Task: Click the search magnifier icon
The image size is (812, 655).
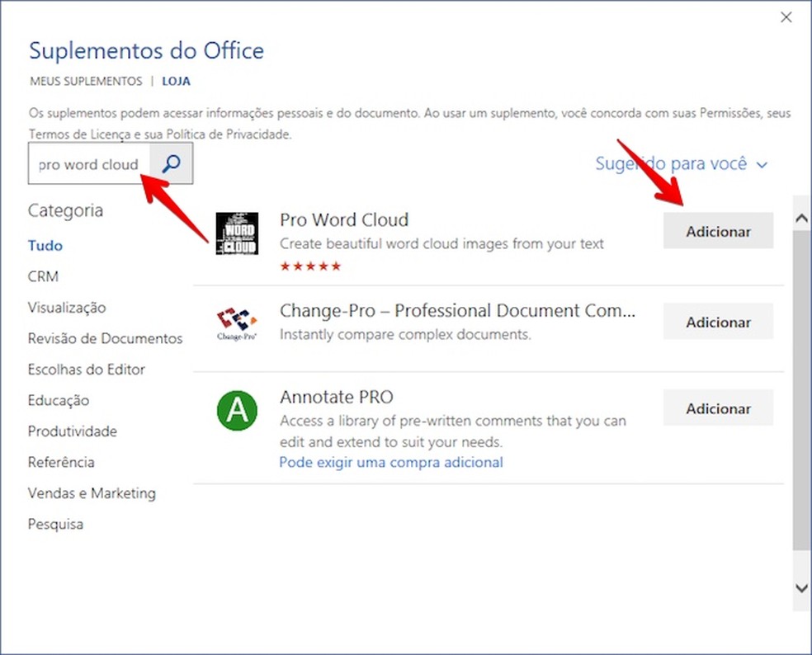Action: 170,163
